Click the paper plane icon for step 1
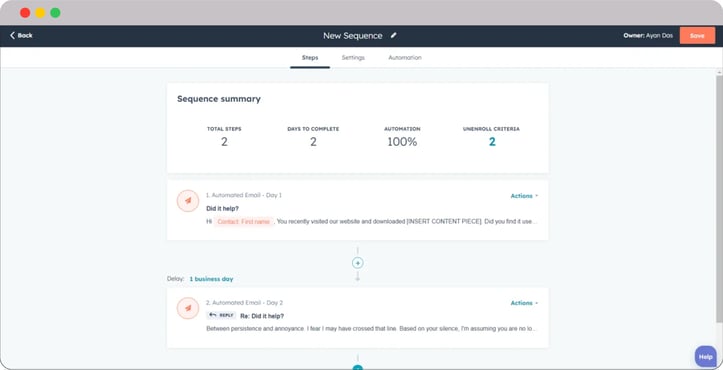The image size is (723, 370). (188, 201)
